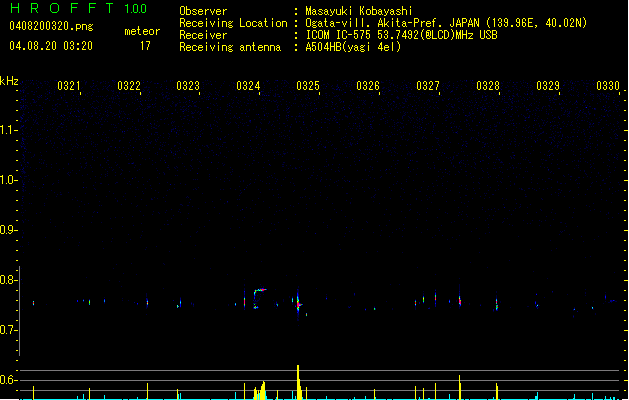
Task: Click the kHz axis unit label
Action: (9, 81)
